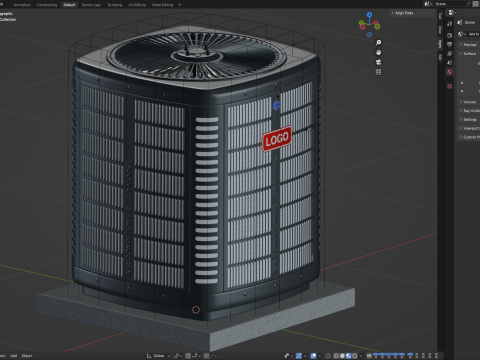Image resolution: width=480 pixels, height=360 pixels.
Task: Open the vertical View sidebar tab
Action: tap(440, 29)
